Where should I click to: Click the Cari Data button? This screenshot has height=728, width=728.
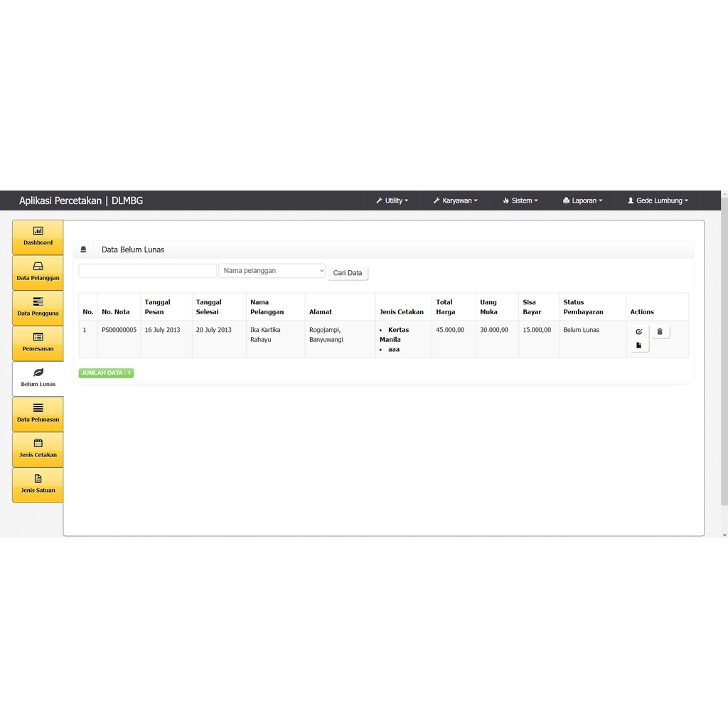tap(347, 273)
